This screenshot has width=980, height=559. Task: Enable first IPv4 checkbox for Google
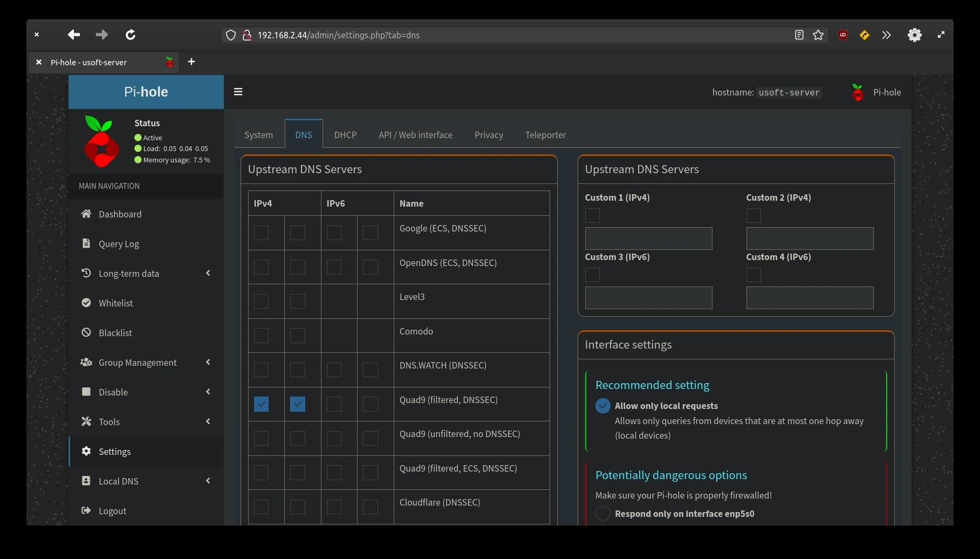click(x=261, y=233)
